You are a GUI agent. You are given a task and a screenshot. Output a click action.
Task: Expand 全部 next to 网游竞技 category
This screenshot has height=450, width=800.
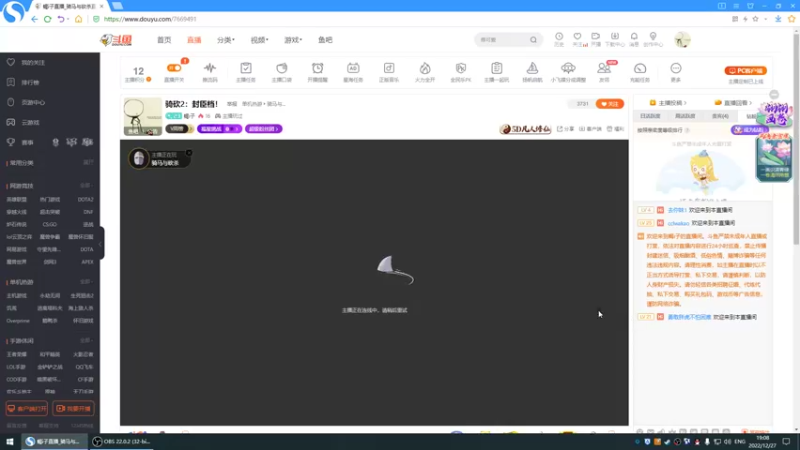point(86,185)
